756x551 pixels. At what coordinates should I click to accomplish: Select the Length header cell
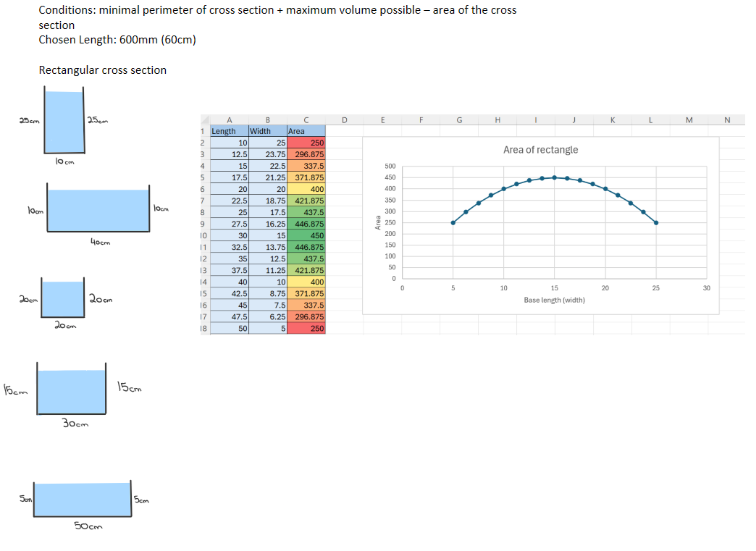[230, 131]
